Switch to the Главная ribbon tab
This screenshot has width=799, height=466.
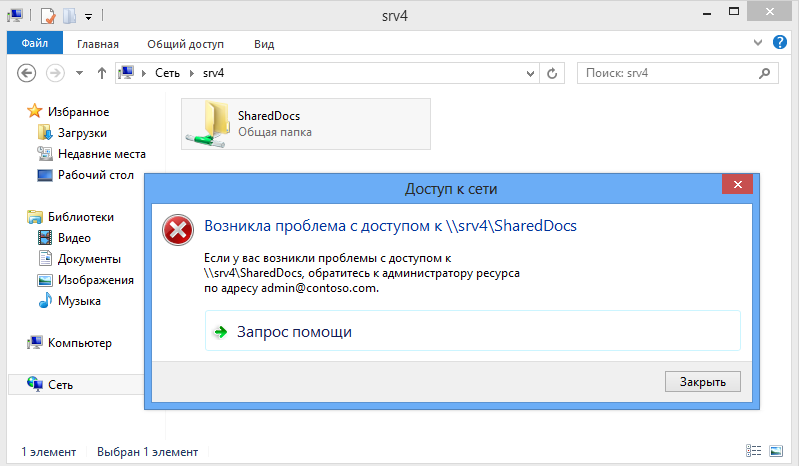point(98,44)
